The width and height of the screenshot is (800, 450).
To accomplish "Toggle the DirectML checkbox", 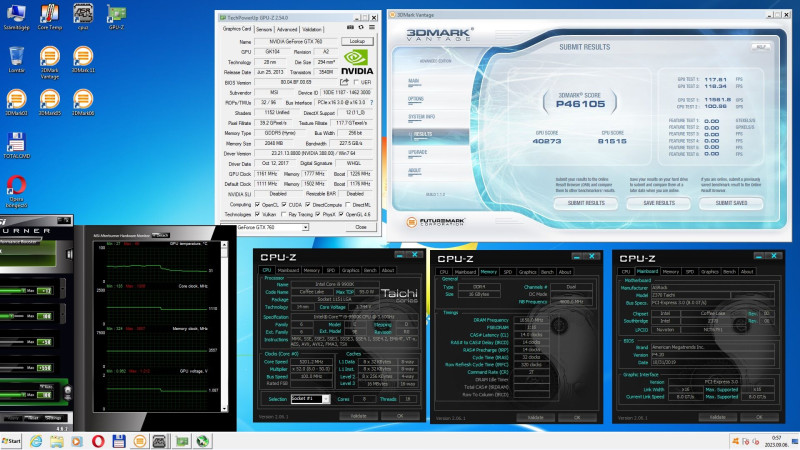I will [347, 205].
